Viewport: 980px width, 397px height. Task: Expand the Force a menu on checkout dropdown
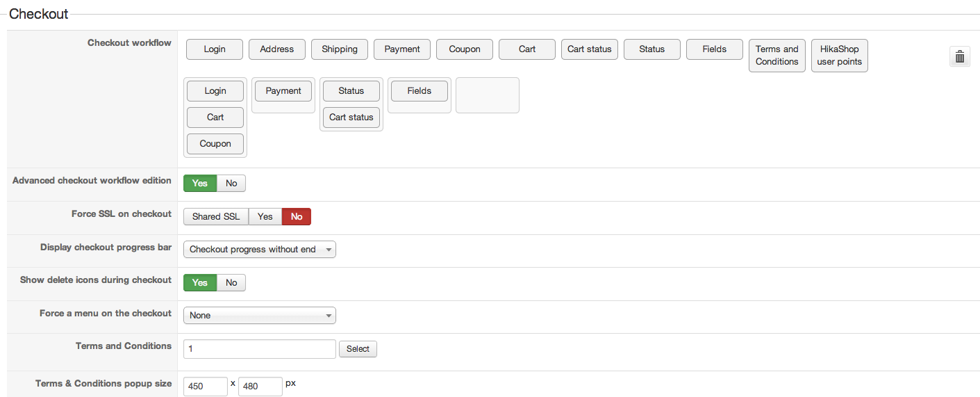coord(259,316)
